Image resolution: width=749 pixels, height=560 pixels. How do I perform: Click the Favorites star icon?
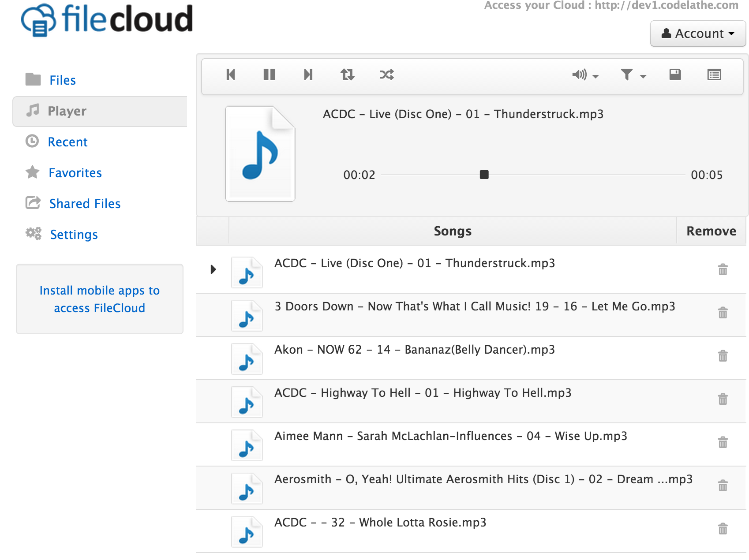(33, 172)
